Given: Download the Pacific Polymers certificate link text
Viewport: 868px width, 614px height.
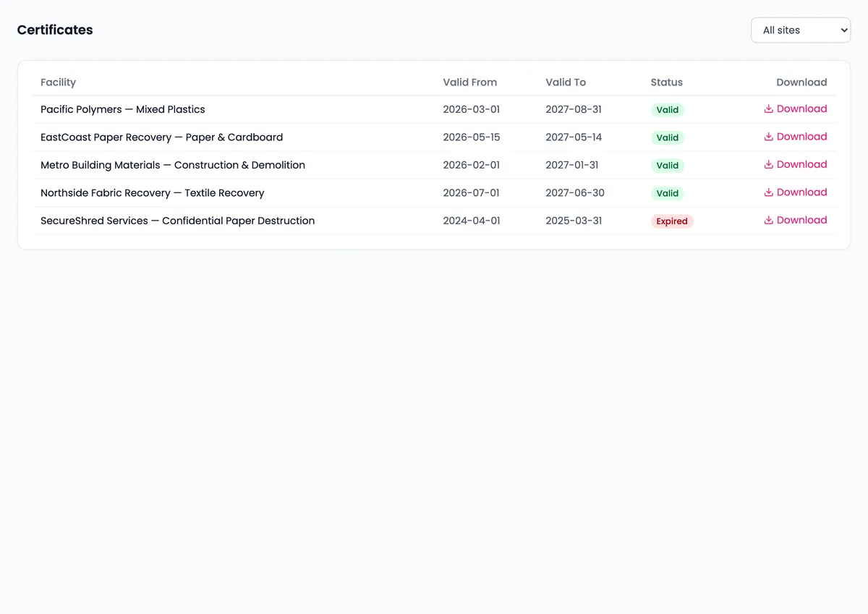Looking at the screenshot, I should click(801, 109).
